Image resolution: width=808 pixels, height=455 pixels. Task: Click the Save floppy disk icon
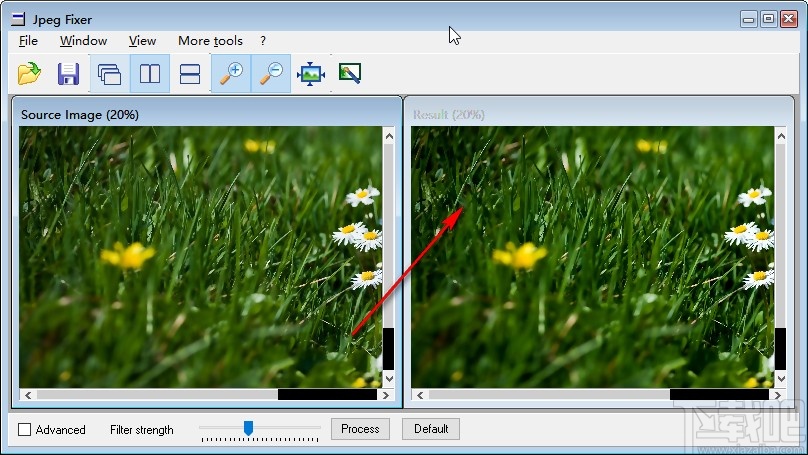tap(68, 74)
